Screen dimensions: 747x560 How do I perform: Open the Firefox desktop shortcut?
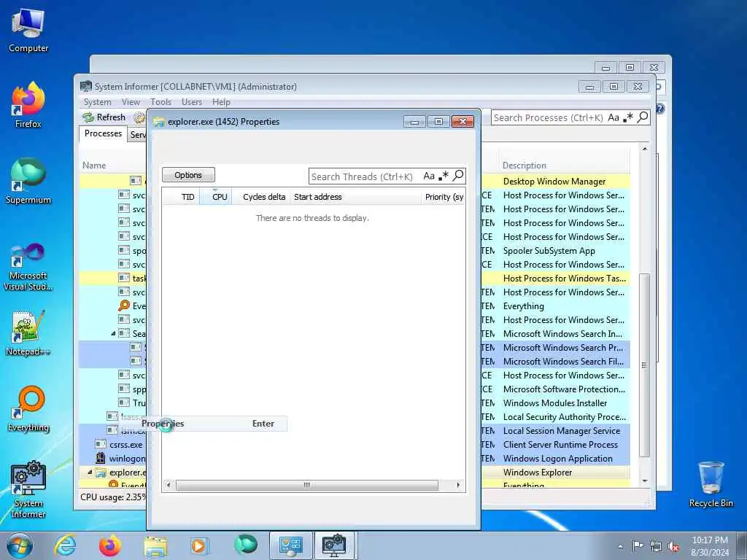pos(28,105)
